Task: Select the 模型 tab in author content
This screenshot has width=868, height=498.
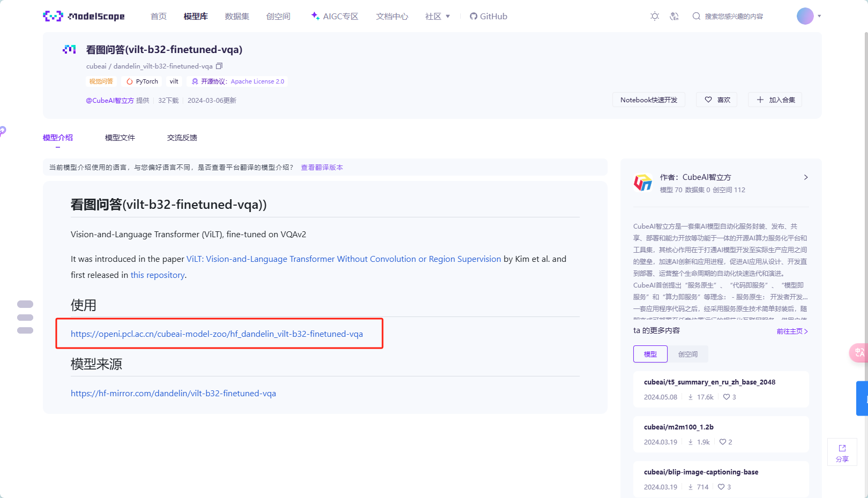Action: 650,354
